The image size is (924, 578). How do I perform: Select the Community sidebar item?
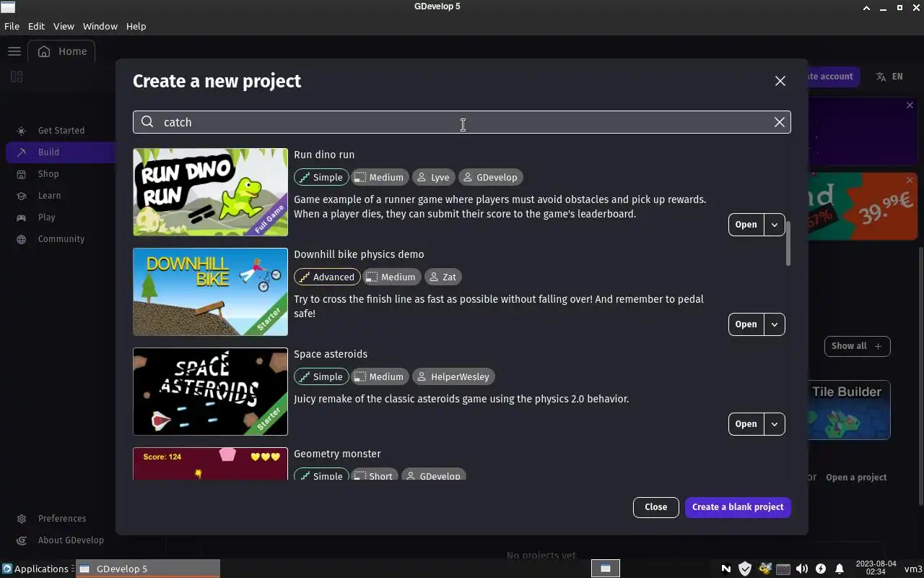(x=61, y=239)
